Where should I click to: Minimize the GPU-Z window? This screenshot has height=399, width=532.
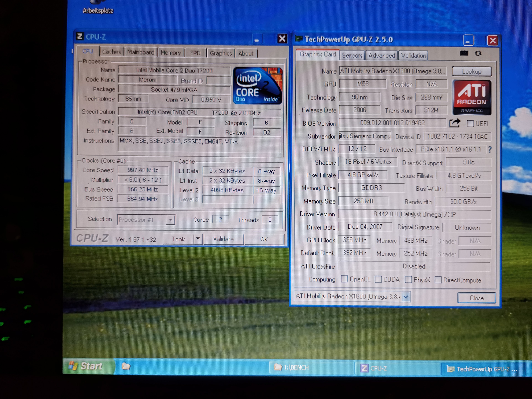pos(468,40)
